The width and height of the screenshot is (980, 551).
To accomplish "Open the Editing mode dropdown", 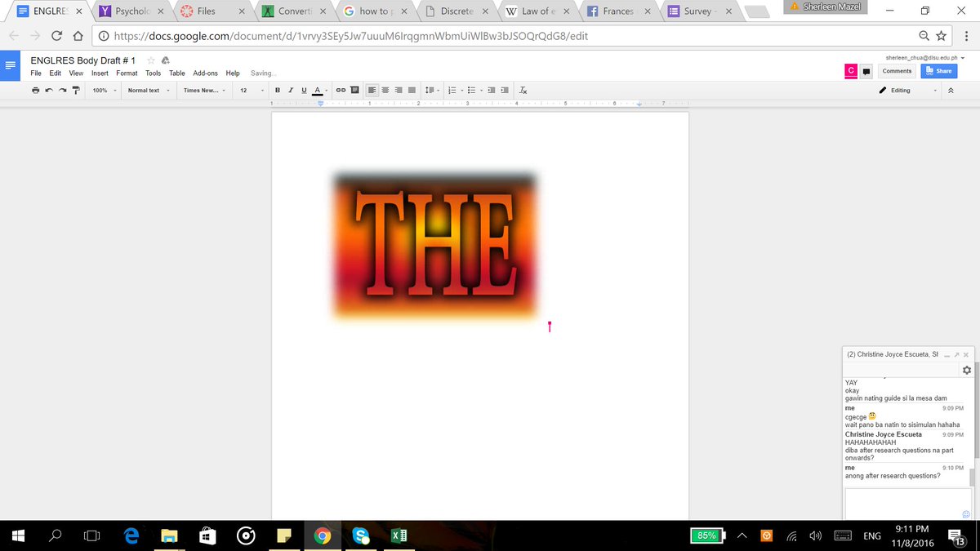I will click(907, 91).
